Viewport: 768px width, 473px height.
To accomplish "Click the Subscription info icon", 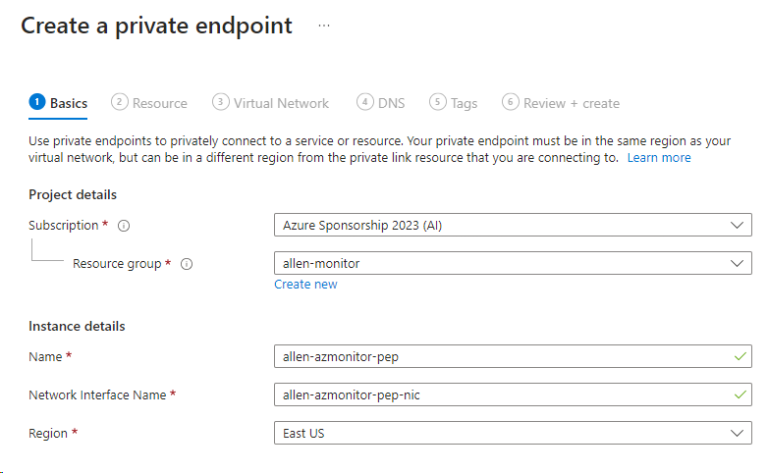I will (x=124, y=226).
